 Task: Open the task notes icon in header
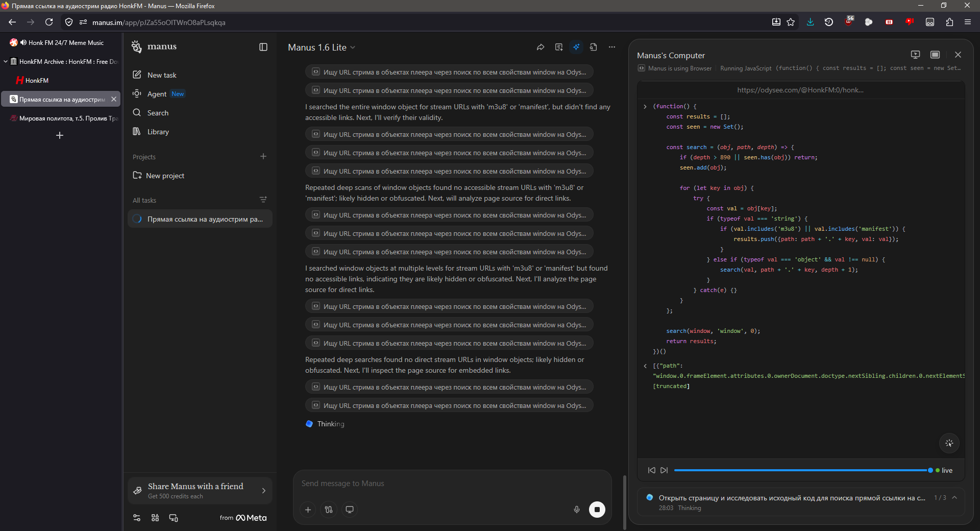(559, 47)
